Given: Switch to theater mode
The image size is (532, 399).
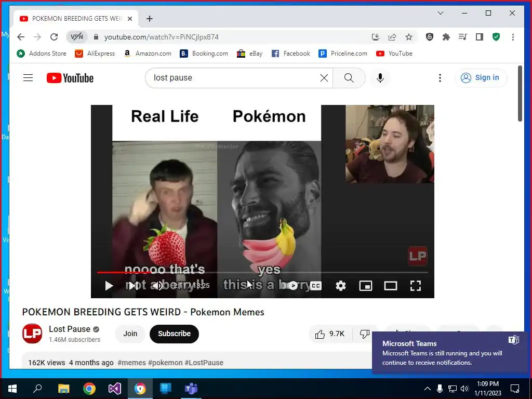Looking at the screenshot, I should (x=391, y=286).
